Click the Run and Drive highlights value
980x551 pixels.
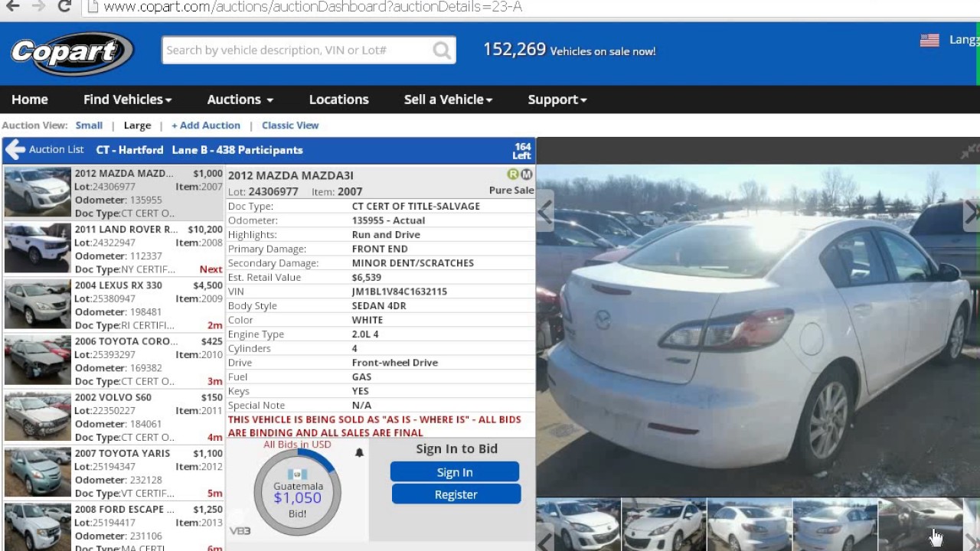coord(386,235)
